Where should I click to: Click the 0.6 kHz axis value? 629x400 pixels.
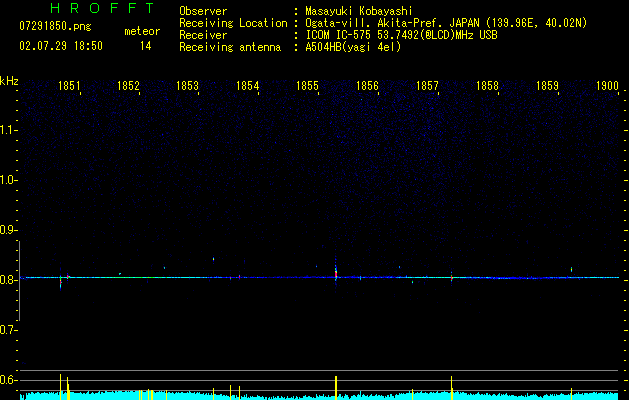[x=8, y=380]
